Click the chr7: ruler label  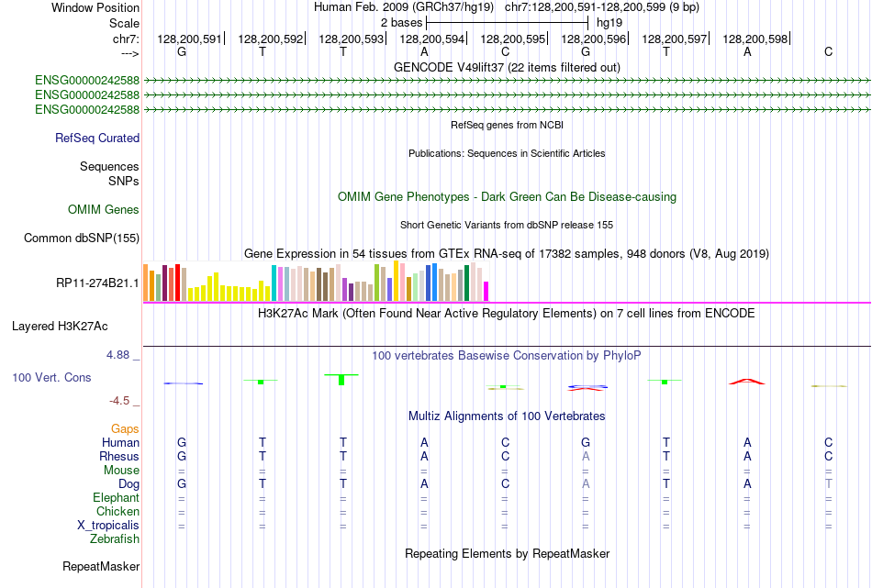126,39
